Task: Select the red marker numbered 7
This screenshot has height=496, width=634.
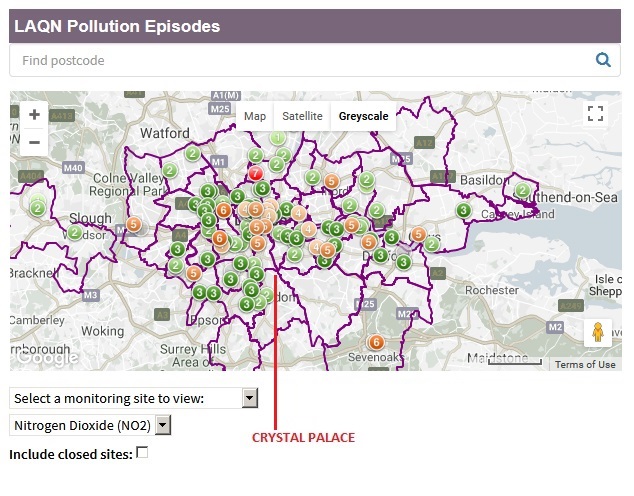Action: 255,173
